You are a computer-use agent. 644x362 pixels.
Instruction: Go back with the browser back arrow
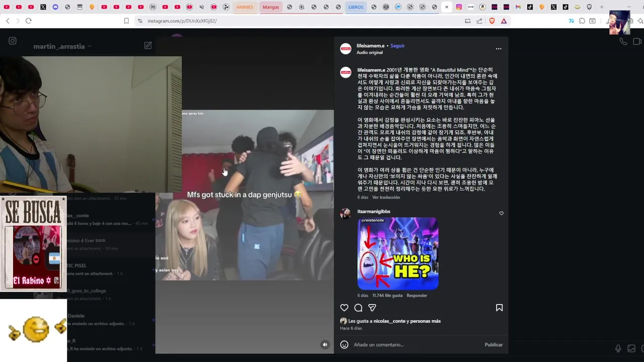pyautogui.click(x=8, y=21)
